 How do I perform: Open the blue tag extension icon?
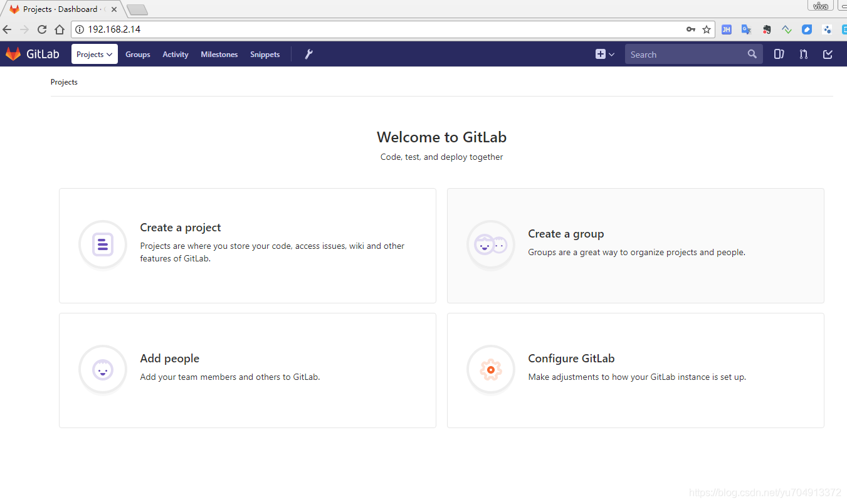(x=808, y=29)
